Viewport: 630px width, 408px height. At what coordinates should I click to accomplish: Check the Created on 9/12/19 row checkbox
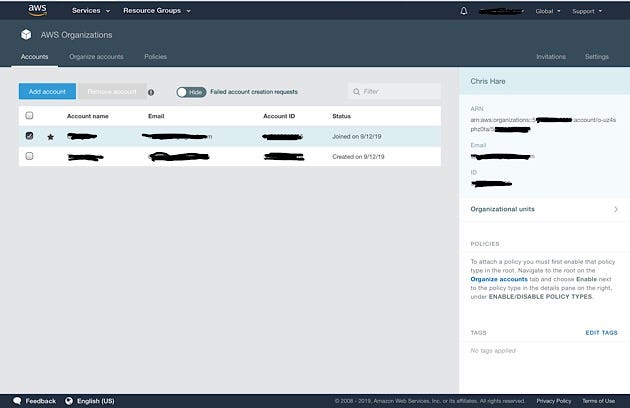[x=29, y=156]
